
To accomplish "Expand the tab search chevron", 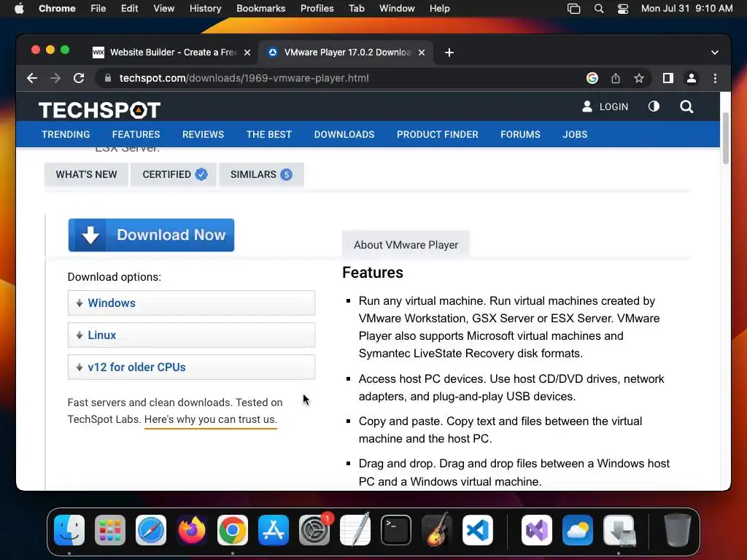I will coord(715,52).
